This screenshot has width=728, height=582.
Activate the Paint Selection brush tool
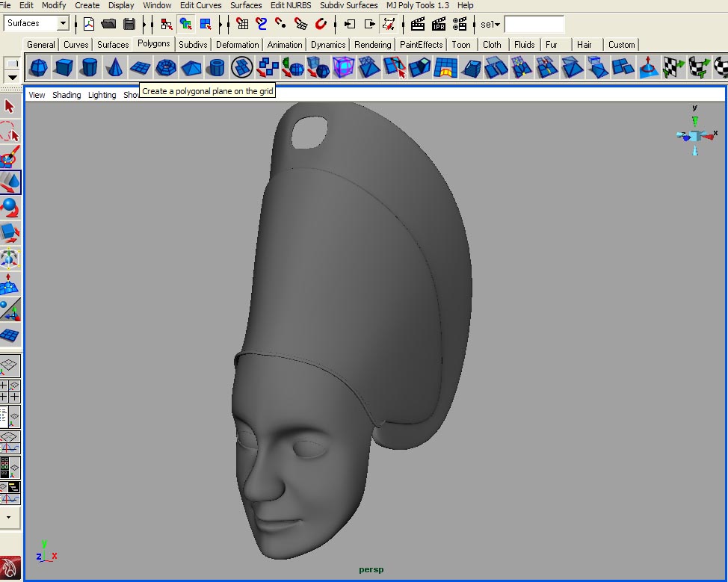pos(10,156)
